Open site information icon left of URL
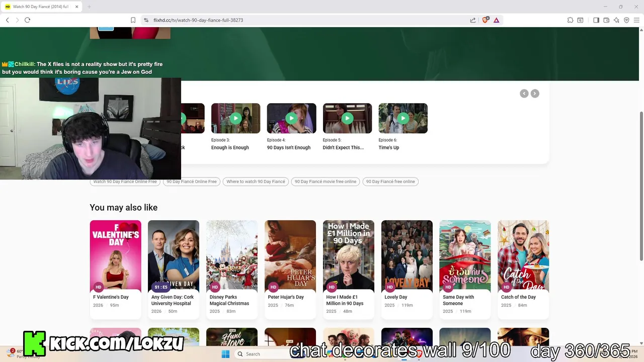Viewport: 644px width, 362px height. pos(146,20)
